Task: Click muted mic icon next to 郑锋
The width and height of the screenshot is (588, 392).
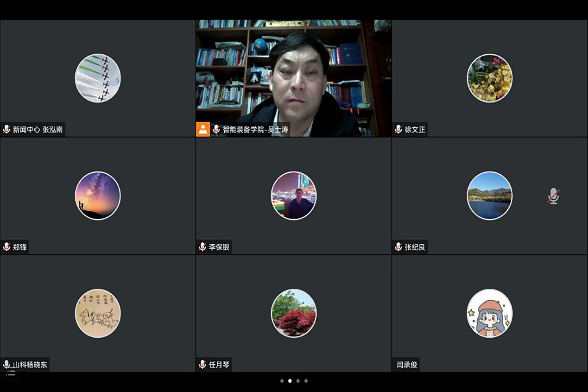Action: click(6, 247)
